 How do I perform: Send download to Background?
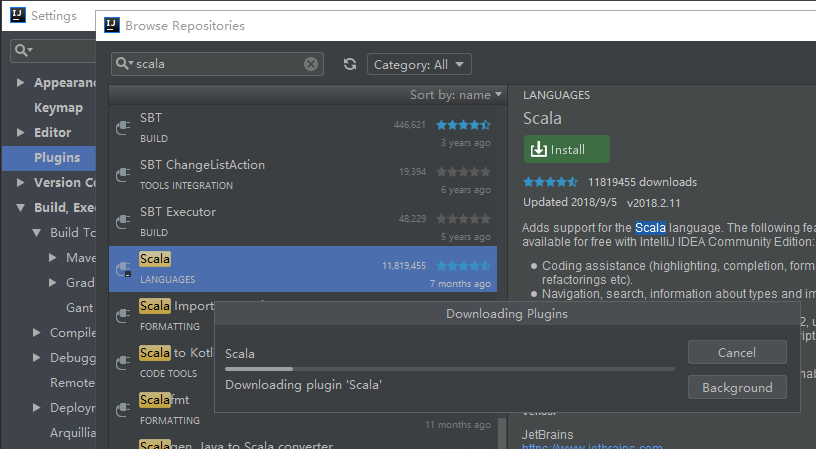pos(737,388)
